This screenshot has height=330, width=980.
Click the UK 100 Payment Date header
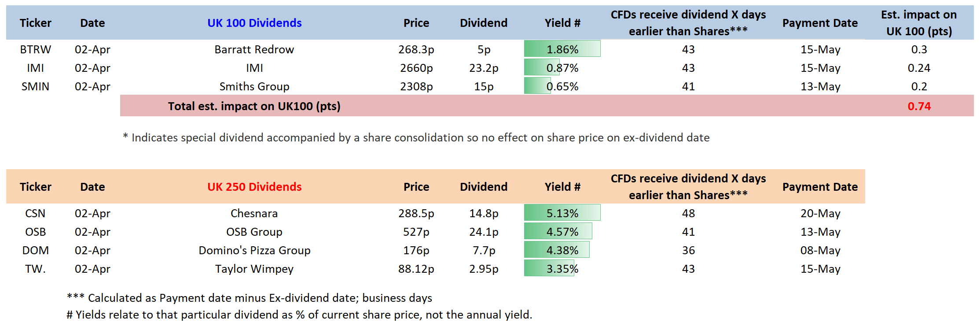coord(820,23)
